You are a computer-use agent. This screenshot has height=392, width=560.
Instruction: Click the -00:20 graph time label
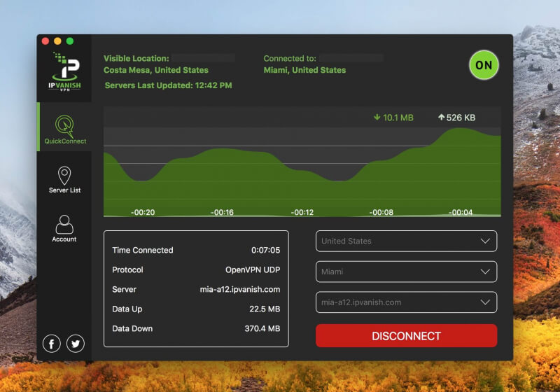click(143, 212)
